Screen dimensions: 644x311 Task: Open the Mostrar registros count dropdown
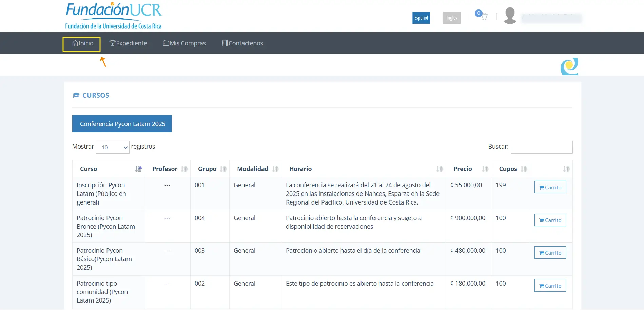[x=113, y=147]
